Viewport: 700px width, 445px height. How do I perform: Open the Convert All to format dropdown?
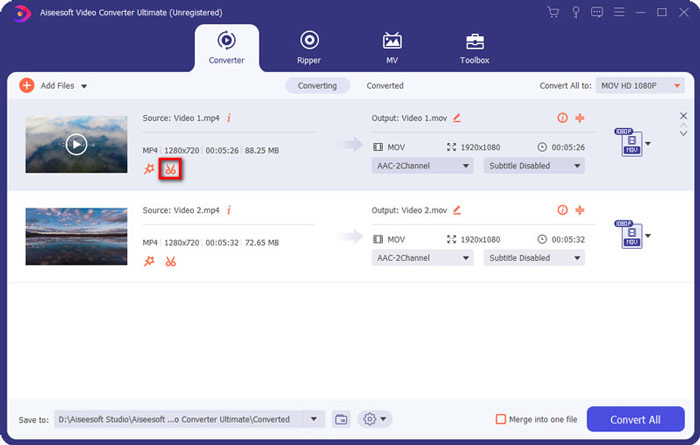pos(640,86)
